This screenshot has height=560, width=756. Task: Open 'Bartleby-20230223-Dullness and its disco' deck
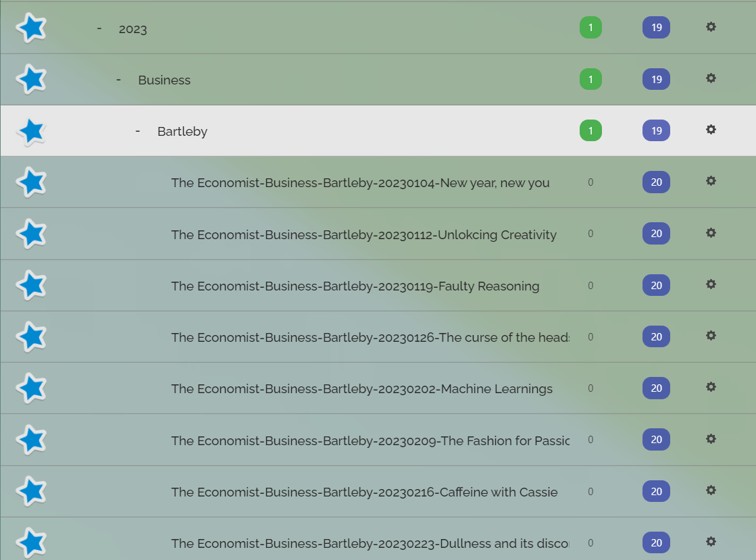[370, 544]
